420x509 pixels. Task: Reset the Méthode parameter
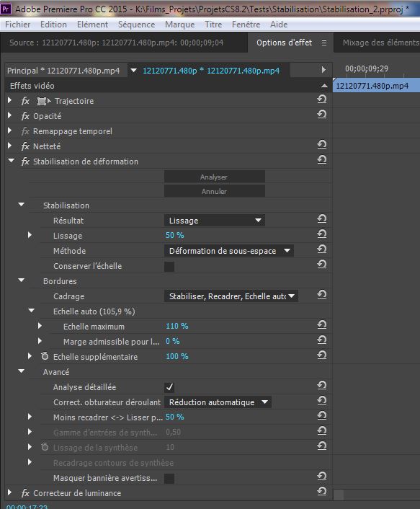[x=322, y=249]
